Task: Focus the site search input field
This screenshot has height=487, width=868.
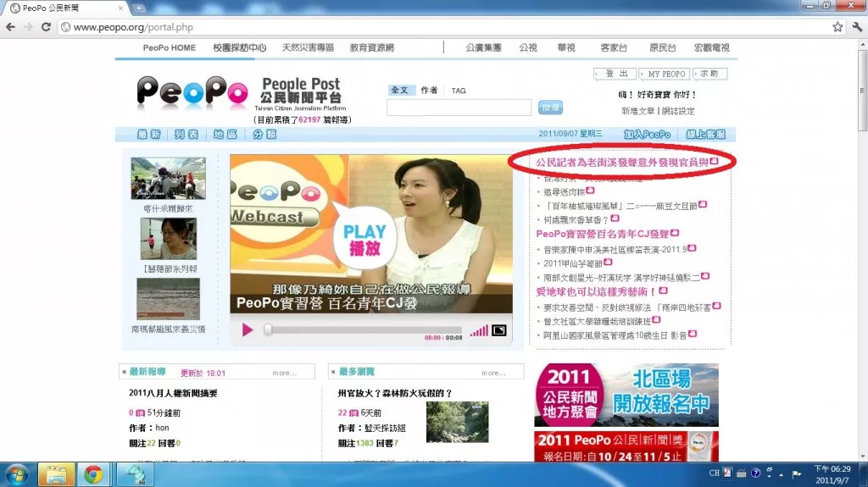Action: click(x=459, y=108)
